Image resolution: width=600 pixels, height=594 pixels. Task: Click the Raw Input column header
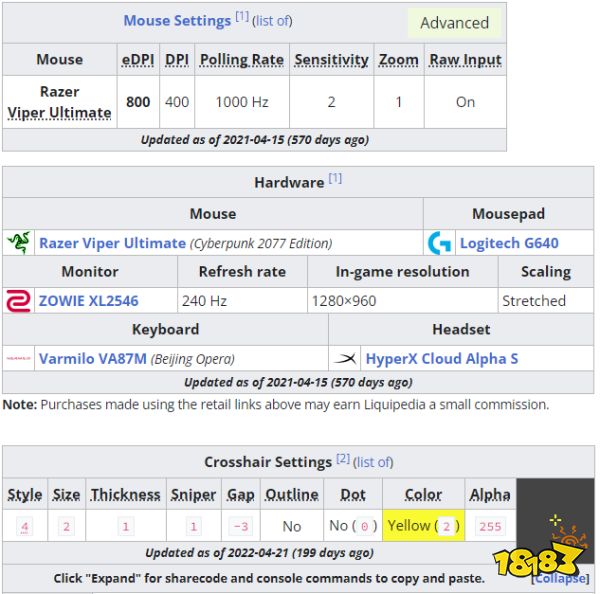click(465, 60)
